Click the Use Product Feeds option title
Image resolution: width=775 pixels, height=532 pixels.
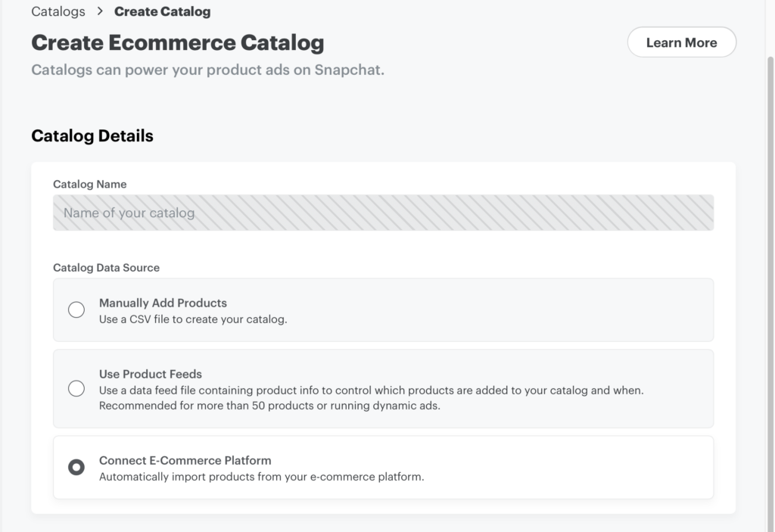pyautogui.click(x=151, y=374)
